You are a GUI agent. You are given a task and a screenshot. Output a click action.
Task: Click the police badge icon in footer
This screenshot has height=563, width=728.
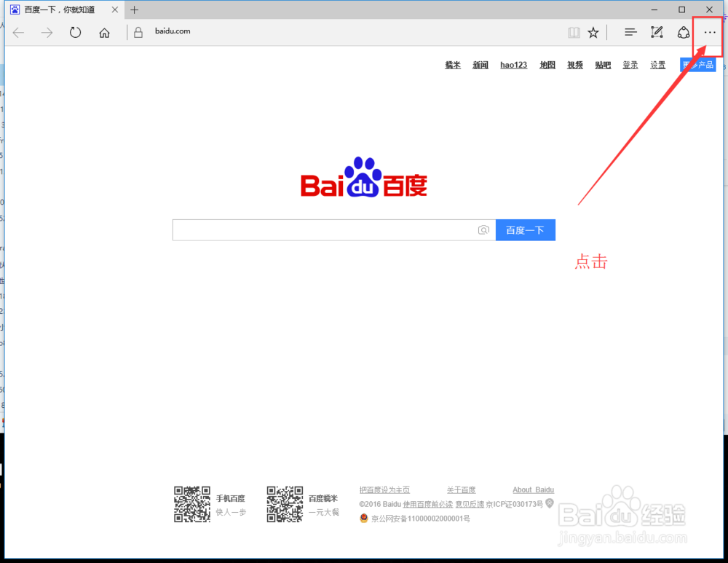pyautogui.click(x=364, y=518)
